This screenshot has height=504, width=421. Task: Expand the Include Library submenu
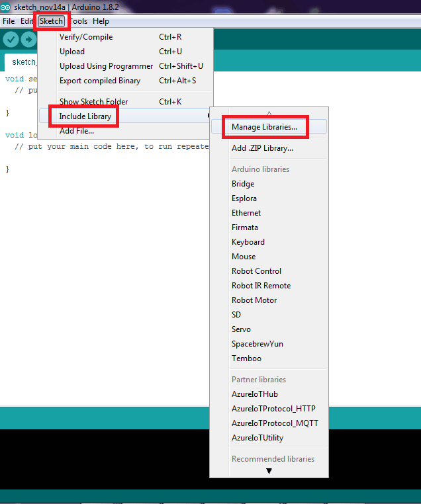coord(125,116)
